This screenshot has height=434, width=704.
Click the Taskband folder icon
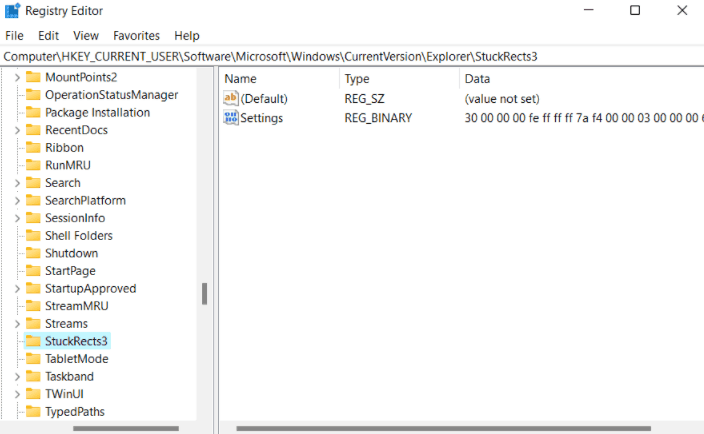(x=33, y=376)
